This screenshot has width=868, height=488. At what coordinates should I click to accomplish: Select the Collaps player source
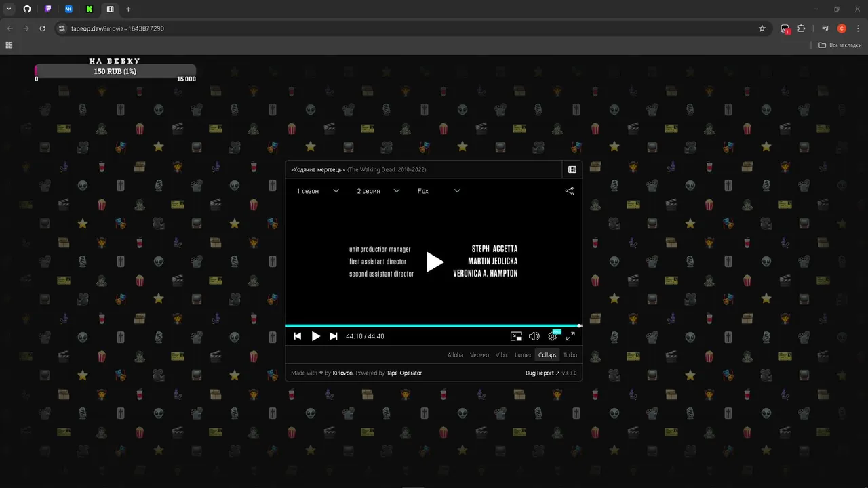pos(547,355)
